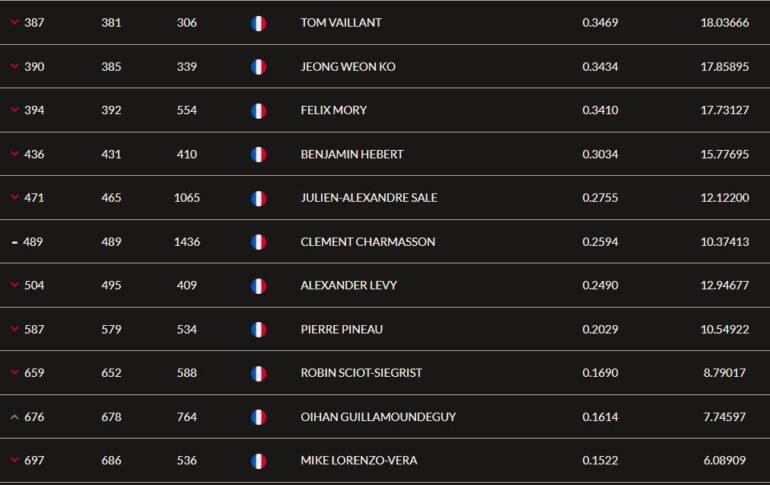This screenshot has width=770, height=485.
Task: Click the flag icon in Benjamin Hebert's row
Action: 258,155
